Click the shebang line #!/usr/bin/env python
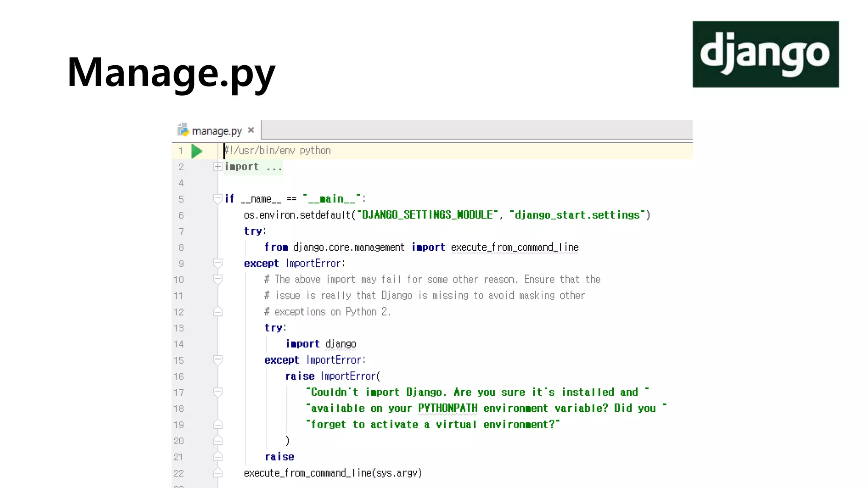The height and width of the screenshot is (488, 868). pos(278,151)
